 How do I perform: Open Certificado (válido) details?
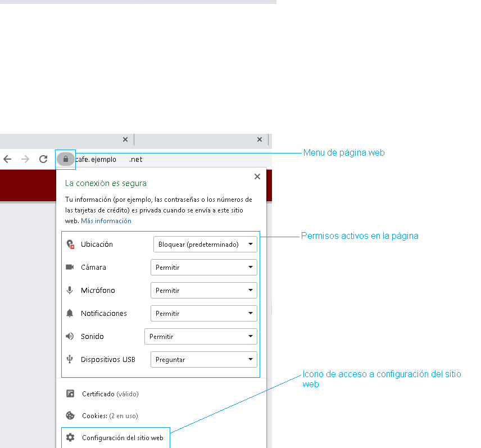click(x=110, y=393)
